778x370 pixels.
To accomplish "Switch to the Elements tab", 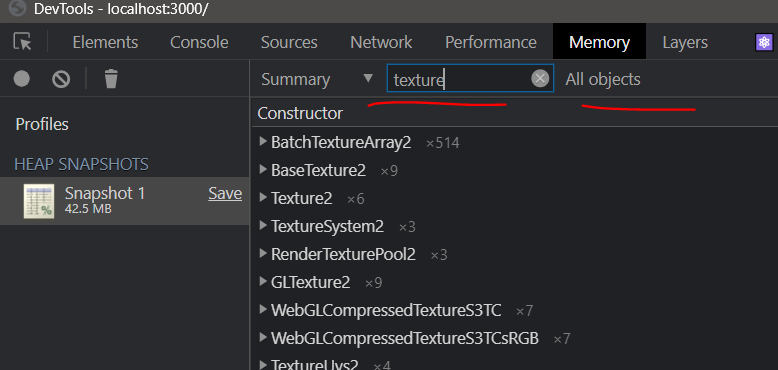I will click(x=105, y=42).
